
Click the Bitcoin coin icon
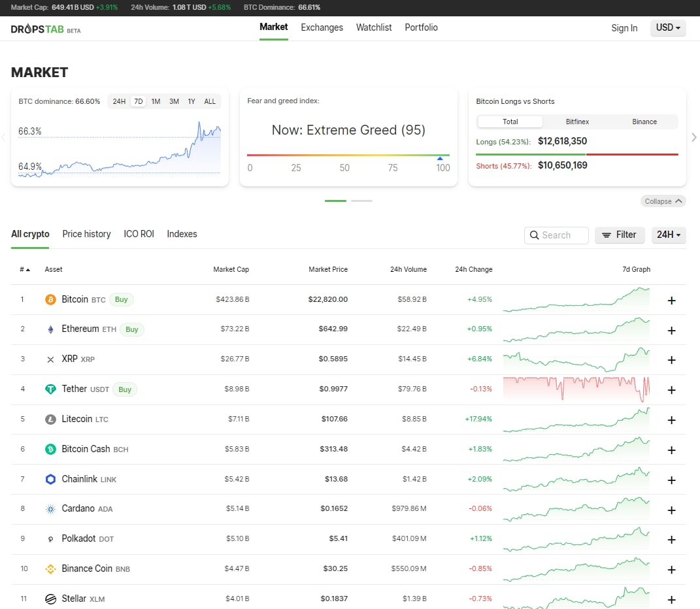tap(50, 299)
